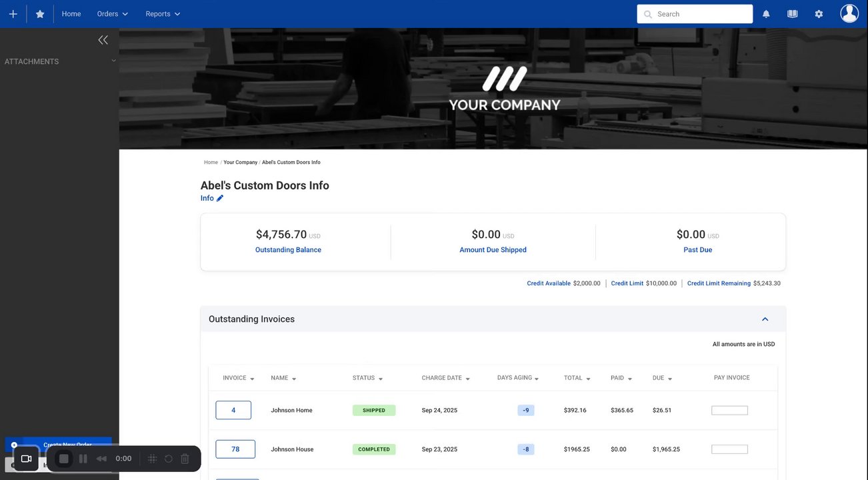Sort by NAME column
Image resolution: width=868 pixels, height=480 pixels.
pyautogui.click(x=283, y=378)
